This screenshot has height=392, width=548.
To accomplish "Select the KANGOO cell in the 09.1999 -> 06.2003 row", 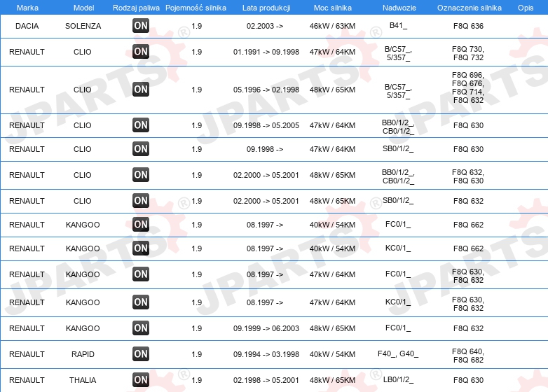I will click(x=83, y=328).
